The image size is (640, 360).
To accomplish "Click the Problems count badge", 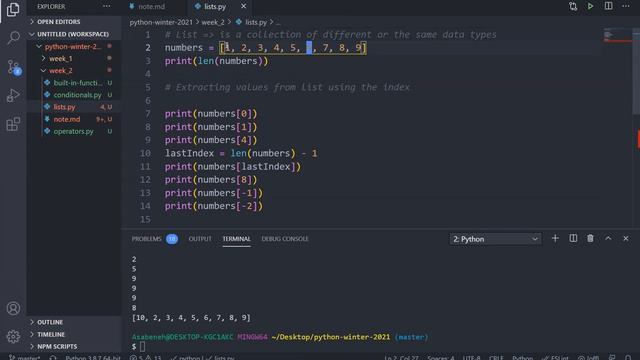I will (172, 239).
